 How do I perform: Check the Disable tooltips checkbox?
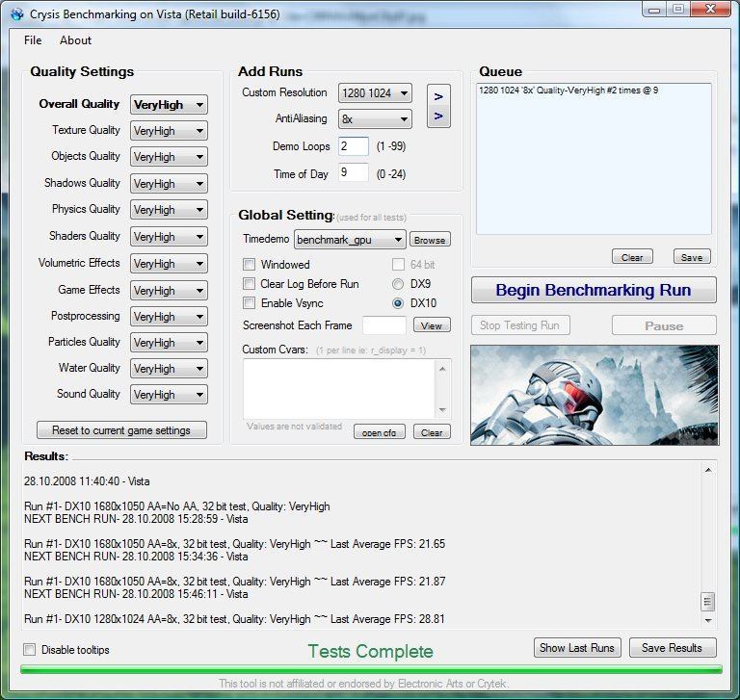coord(30,650)
